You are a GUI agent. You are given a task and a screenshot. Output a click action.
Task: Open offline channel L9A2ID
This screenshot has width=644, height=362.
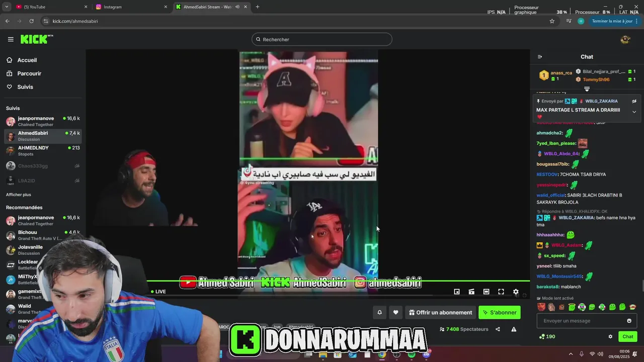coord(43,180)
